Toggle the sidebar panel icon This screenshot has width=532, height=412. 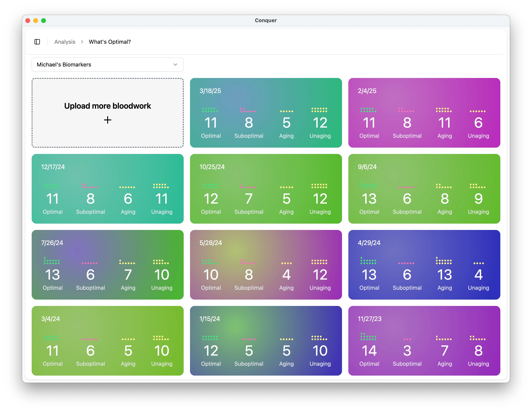tap(37, 42)
